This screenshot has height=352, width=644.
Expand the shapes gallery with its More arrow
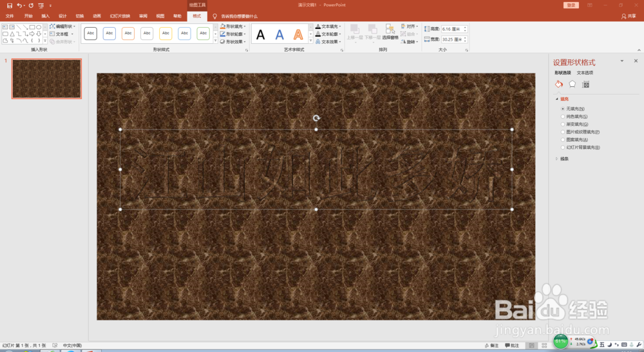[45, 41]
